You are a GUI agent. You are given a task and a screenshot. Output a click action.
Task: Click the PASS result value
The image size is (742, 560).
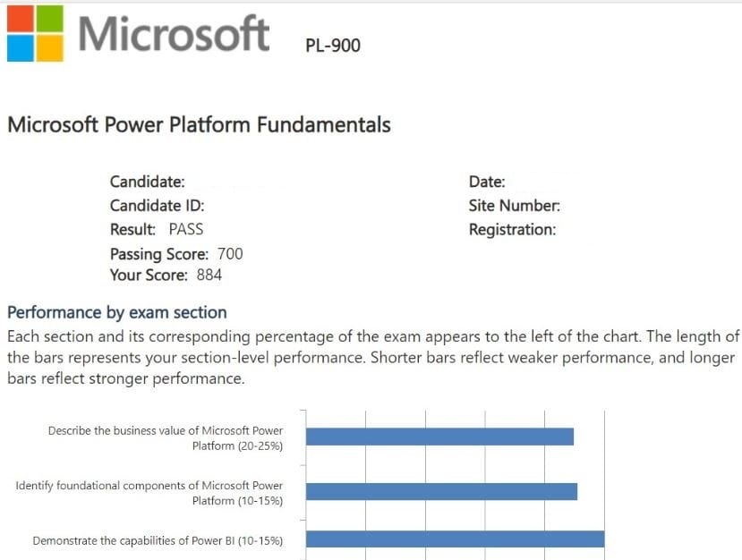click(x=186, y=229)
